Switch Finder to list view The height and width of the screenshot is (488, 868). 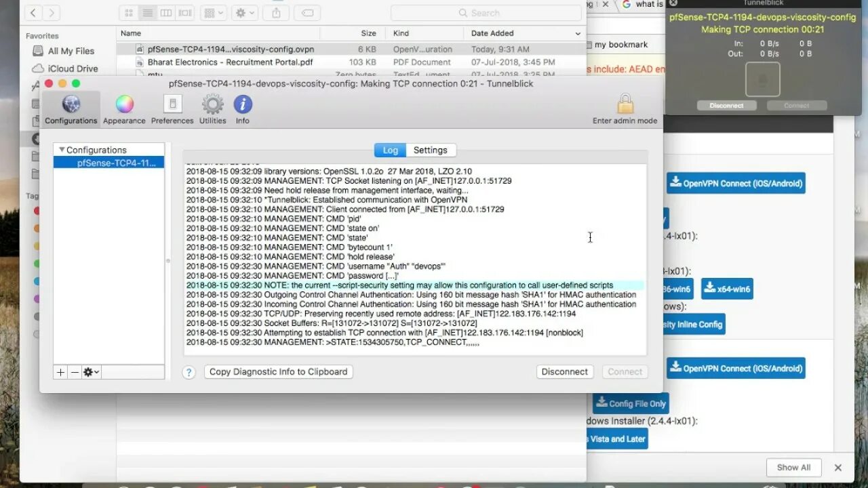pyautogui.click(x=147, y=13)
